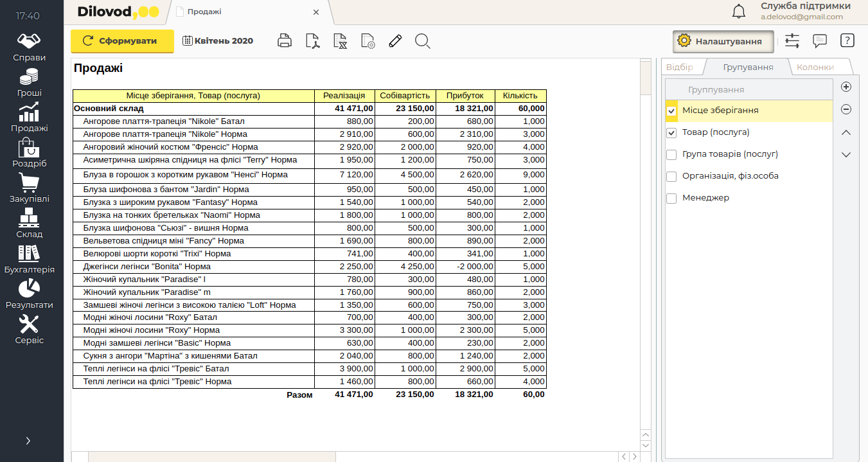Viewport: 868px width, 462px height.
Task: Open document settings file icon
Action: [368, 41]
